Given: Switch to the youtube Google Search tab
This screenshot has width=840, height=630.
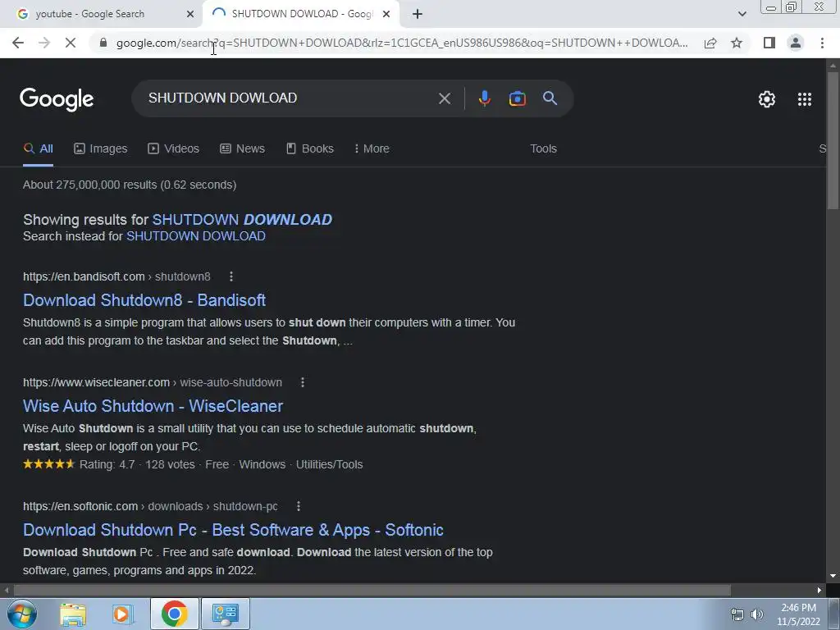Looking at the screenshot, I should point(101,14).
